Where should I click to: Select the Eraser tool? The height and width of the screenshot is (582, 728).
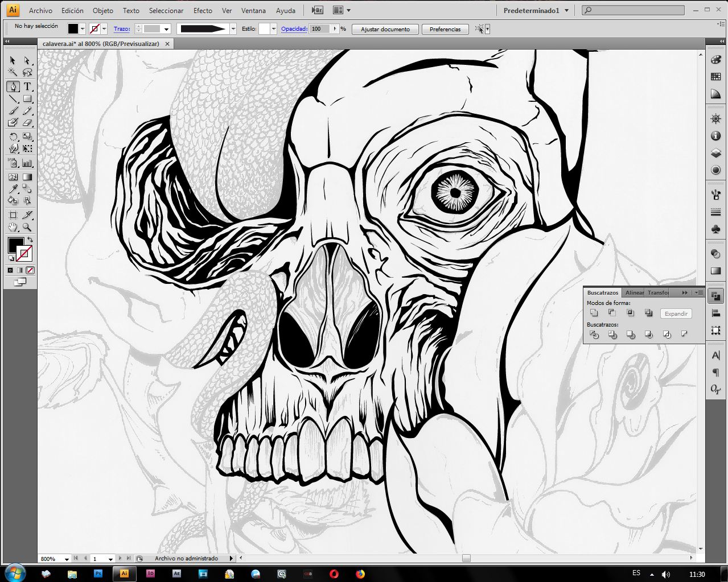pos(27,122)
